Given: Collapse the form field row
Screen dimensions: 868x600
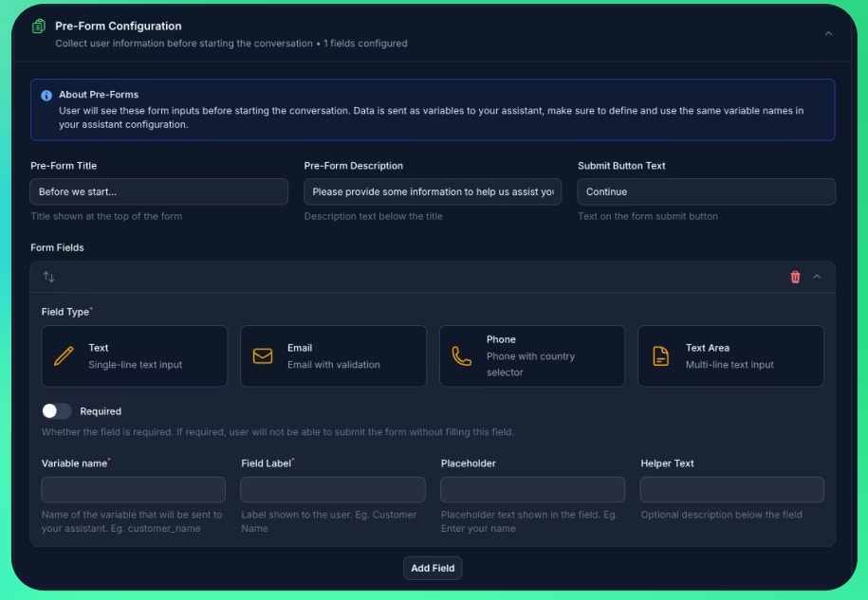Looking at the screenshot, I should [x=817, y=277].
